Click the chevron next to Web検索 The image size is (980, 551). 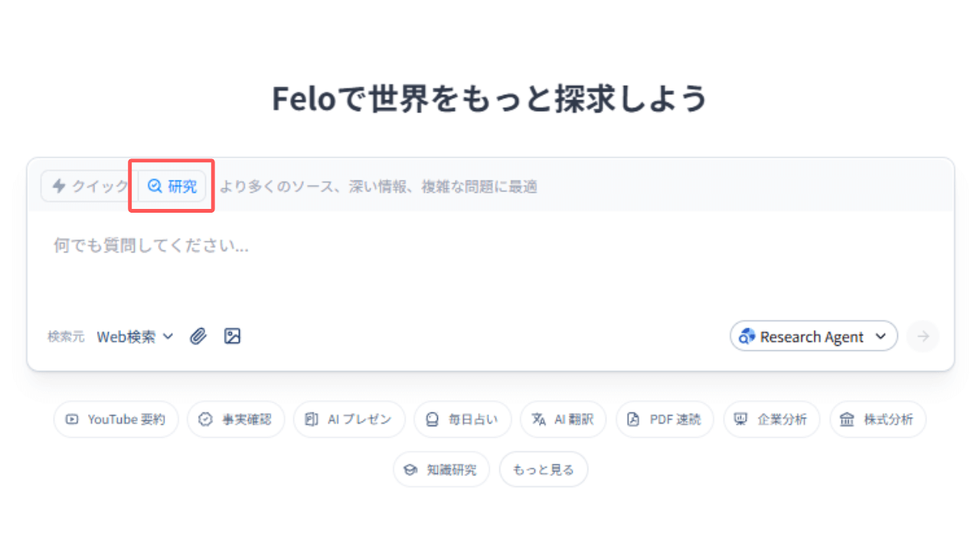(x=168, y=337)
